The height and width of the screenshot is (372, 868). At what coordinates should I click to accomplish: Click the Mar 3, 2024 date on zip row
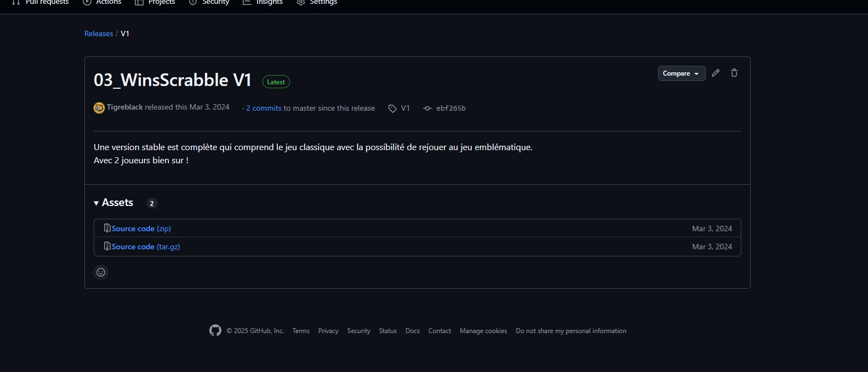[712, 228]
